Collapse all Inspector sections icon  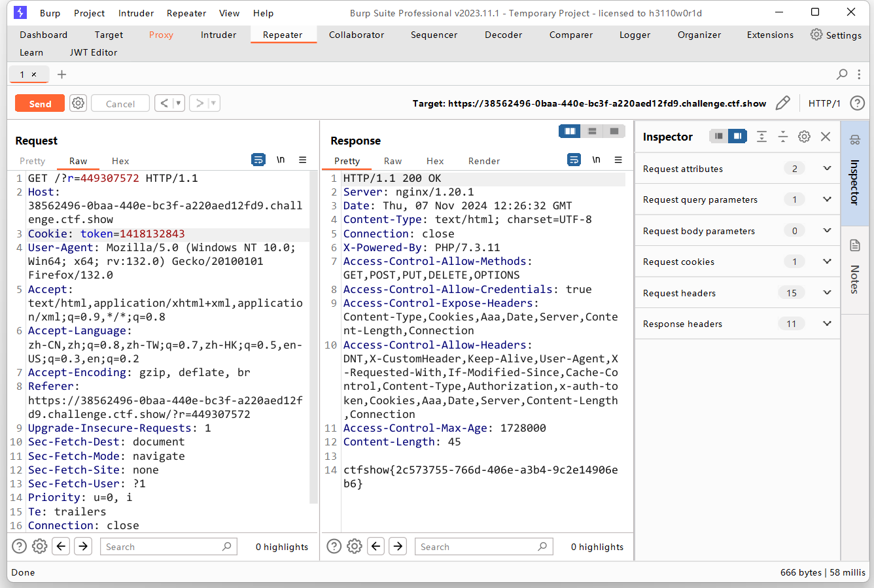click(782, 136)
